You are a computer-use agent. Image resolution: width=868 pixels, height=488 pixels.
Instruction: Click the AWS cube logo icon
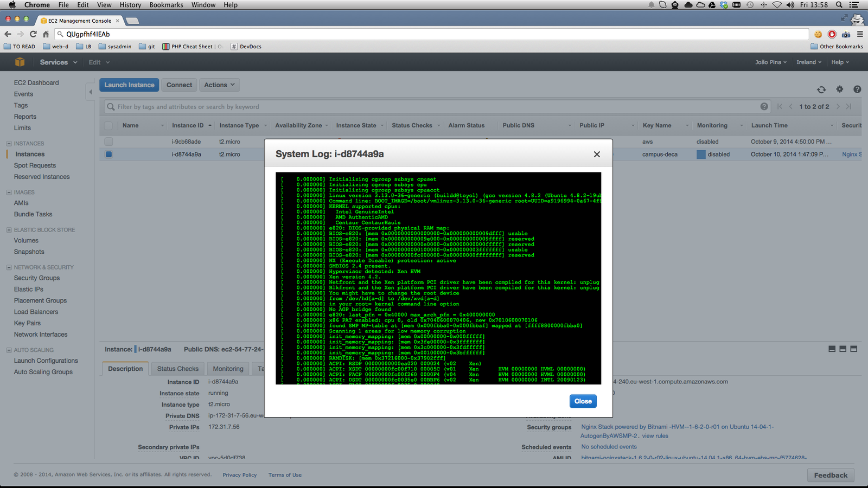[x=20, y=62]
